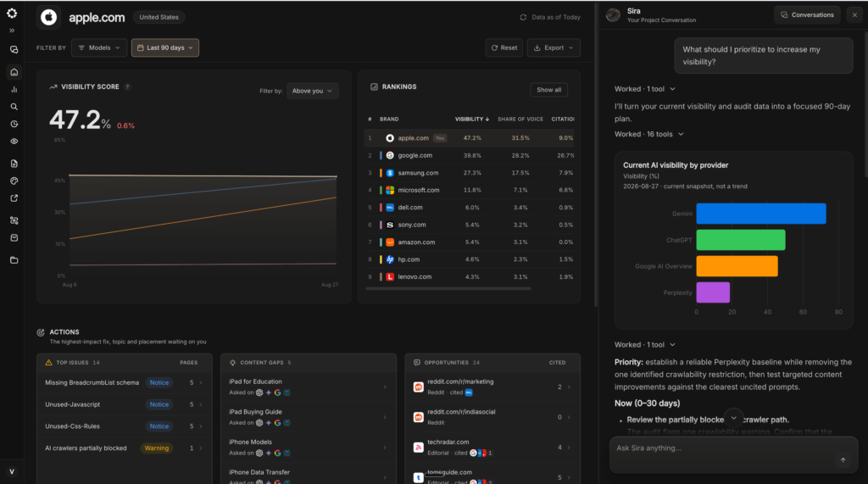Click the Top Issues warning triangle icon
Viewport: 868px width, 484px height.
48,363
